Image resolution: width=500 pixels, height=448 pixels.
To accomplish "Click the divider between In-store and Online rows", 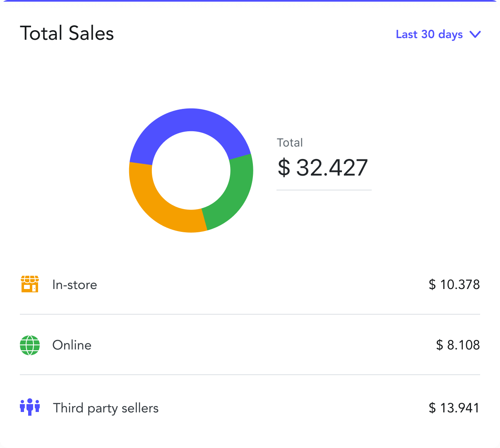I will coord(250,314).
